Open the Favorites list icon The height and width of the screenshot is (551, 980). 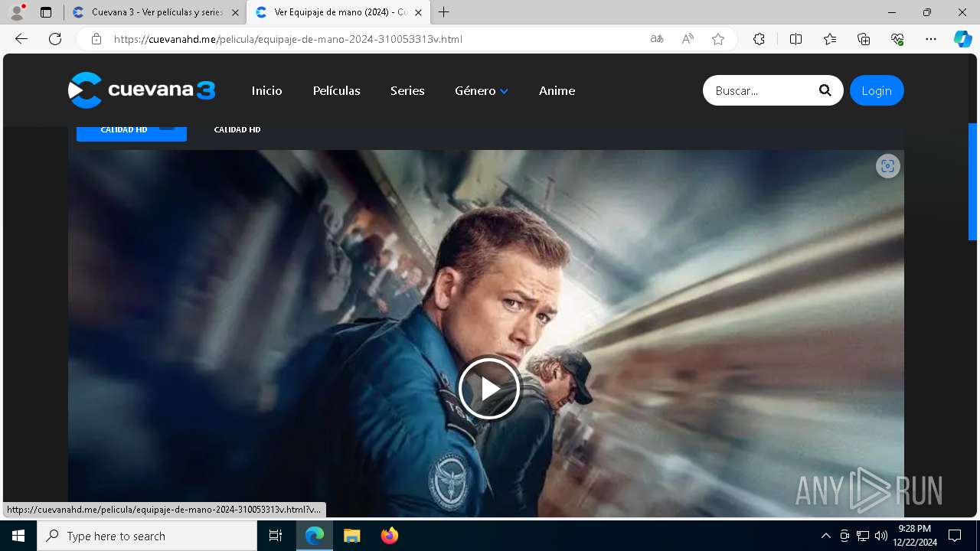pyautogui.click(x=830, y=39)
